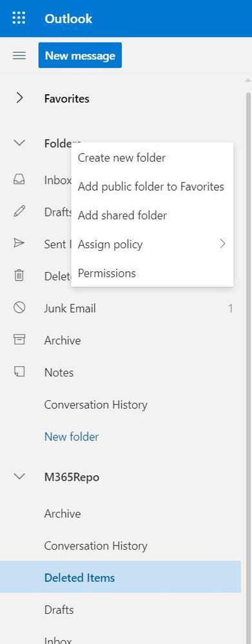Click the Archive box icon
This screenshot has height=644, width=252.
point(19,340)
